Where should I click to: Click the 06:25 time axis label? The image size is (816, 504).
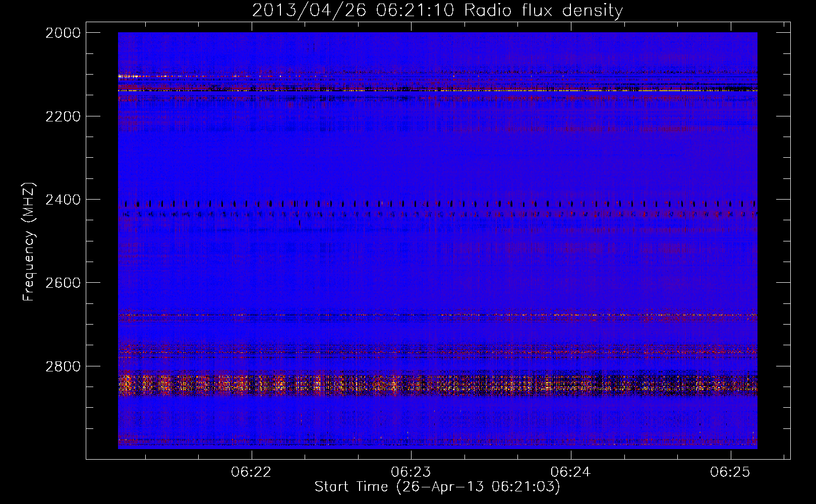coord(730,472)
